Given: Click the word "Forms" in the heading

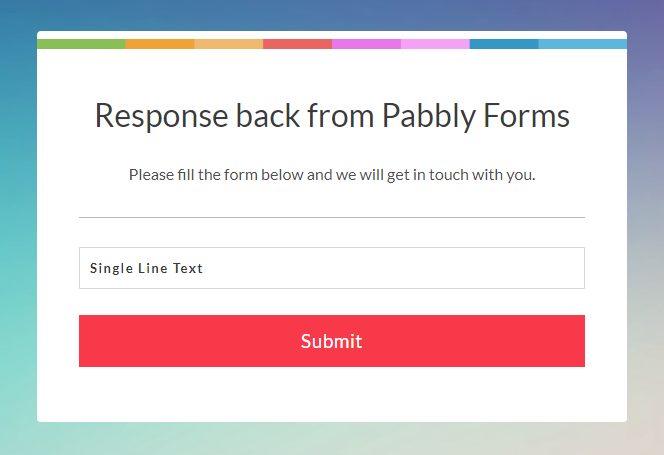Looking at the screenshot, I should pyautogui.click(x=526, y=115).
